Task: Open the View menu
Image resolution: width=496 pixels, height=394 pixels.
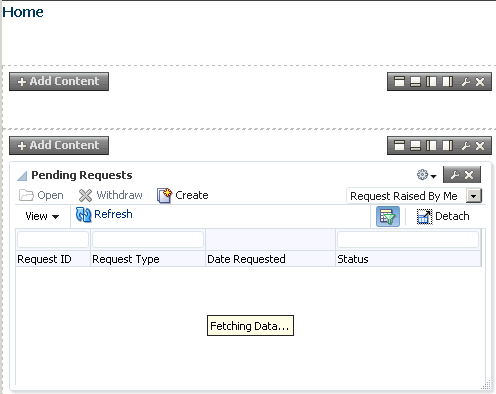Action: [42, 216]
